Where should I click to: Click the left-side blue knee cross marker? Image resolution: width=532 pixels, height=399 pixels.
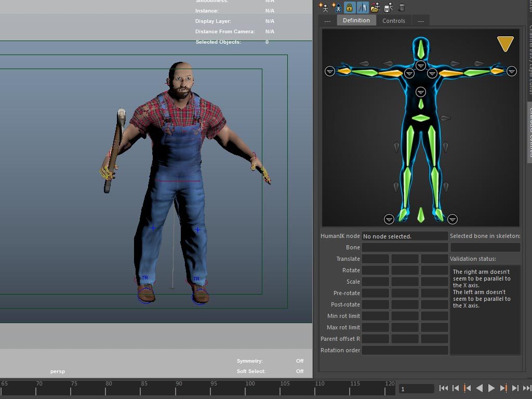(153, 229)
